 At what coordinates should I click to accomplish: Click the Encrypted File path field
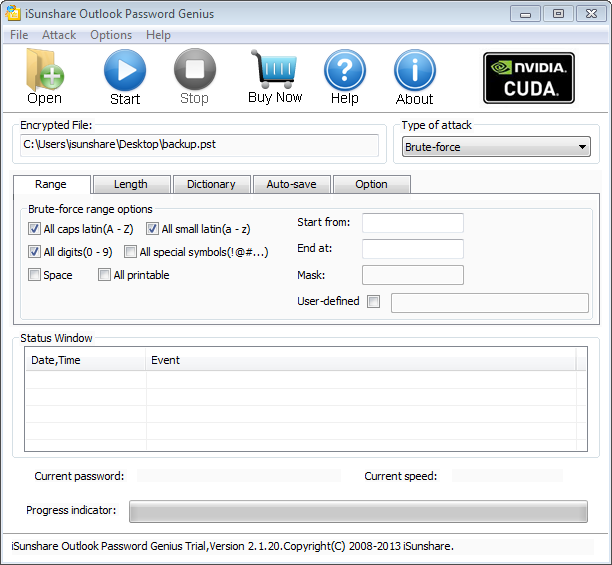(199, 145)
